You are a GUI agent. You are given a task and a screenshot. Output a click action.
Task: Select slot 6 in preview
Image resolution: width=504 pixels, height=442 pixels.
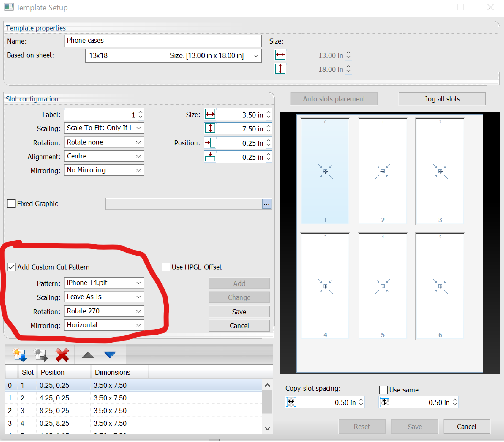(440, 286)
